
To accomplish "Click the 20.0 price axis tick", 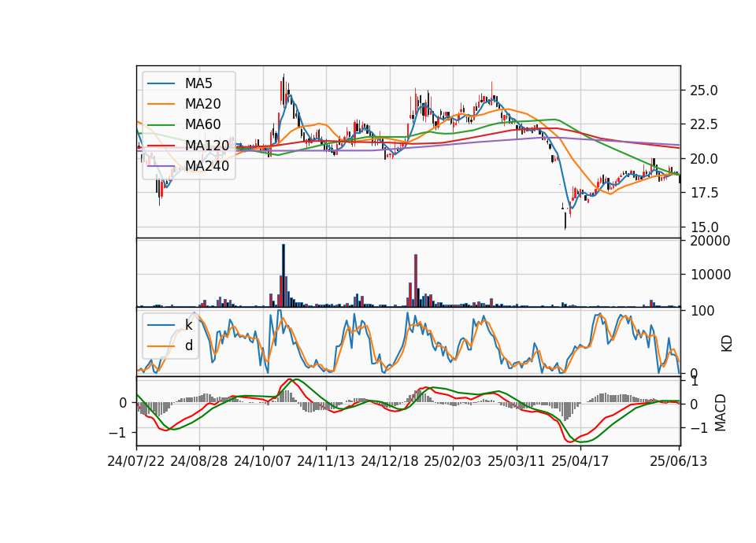I will tap(704, 159).
